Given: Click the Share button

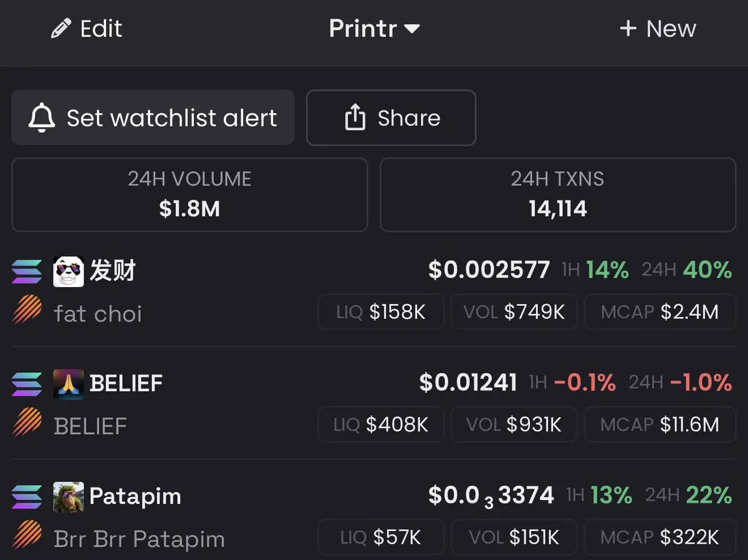Looking at the screenshot, I should pos(391,118).
